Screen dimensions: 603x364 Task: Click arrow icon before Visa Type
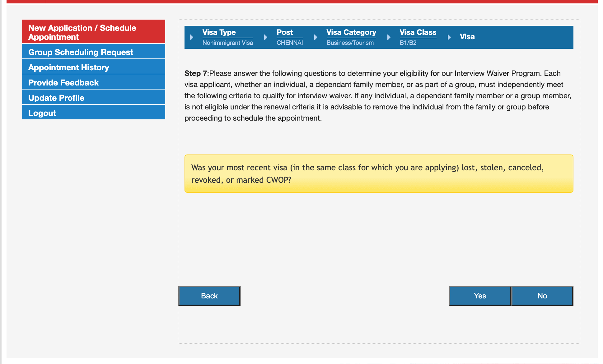tap(192, 37)
